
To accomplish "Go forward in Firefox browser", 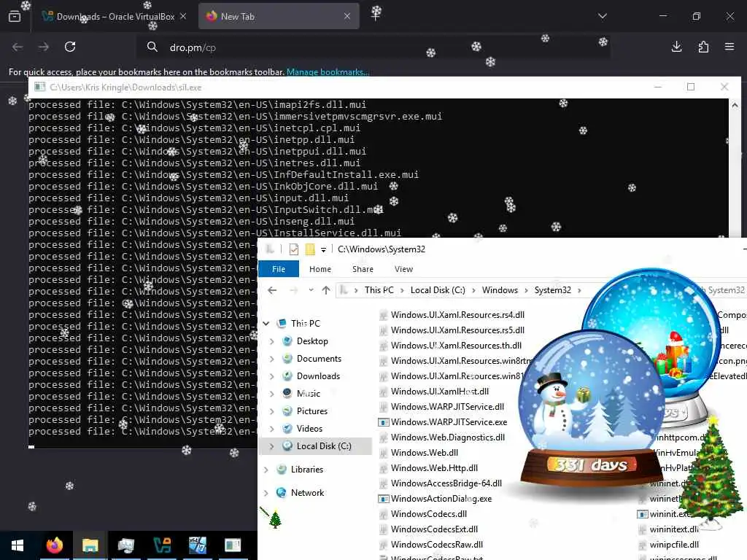I will click(43, 47).
